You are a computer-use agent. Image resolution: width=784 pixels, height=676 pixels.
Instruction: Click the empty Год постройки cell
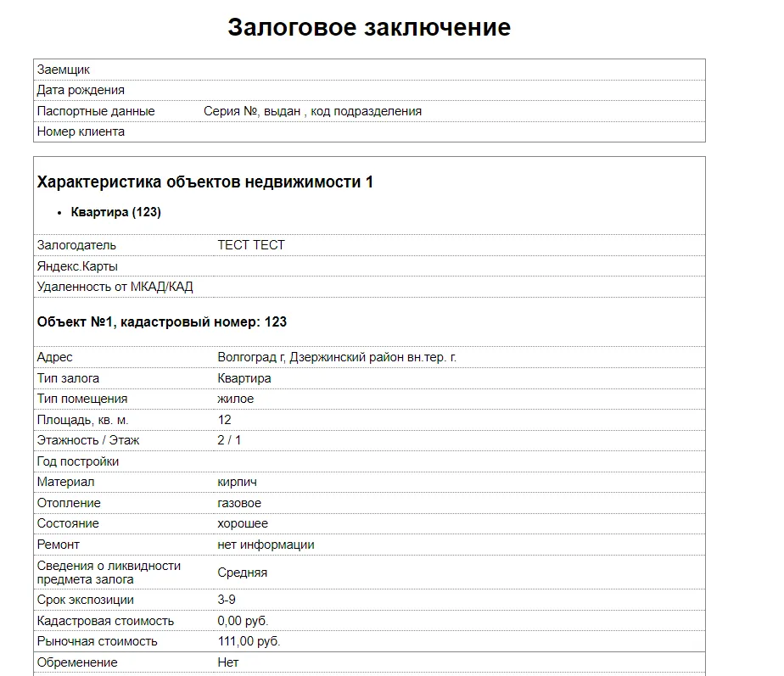tap(339, 461)
